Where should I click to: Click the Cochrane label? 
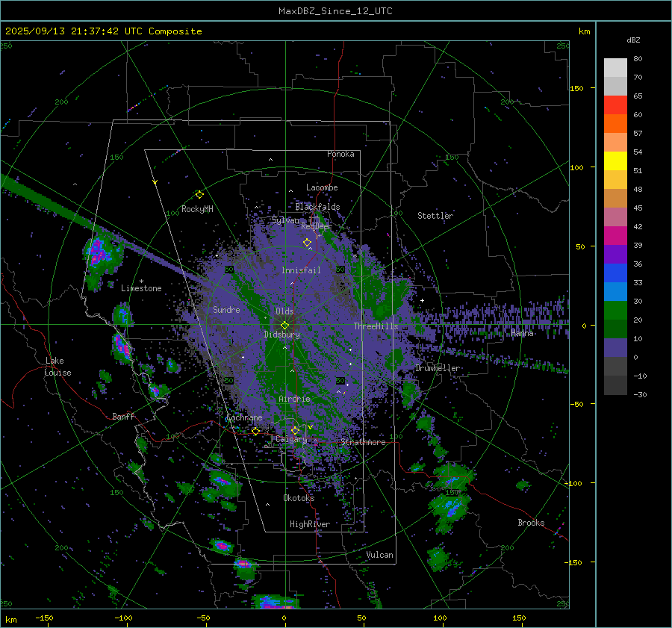[244, 417]
